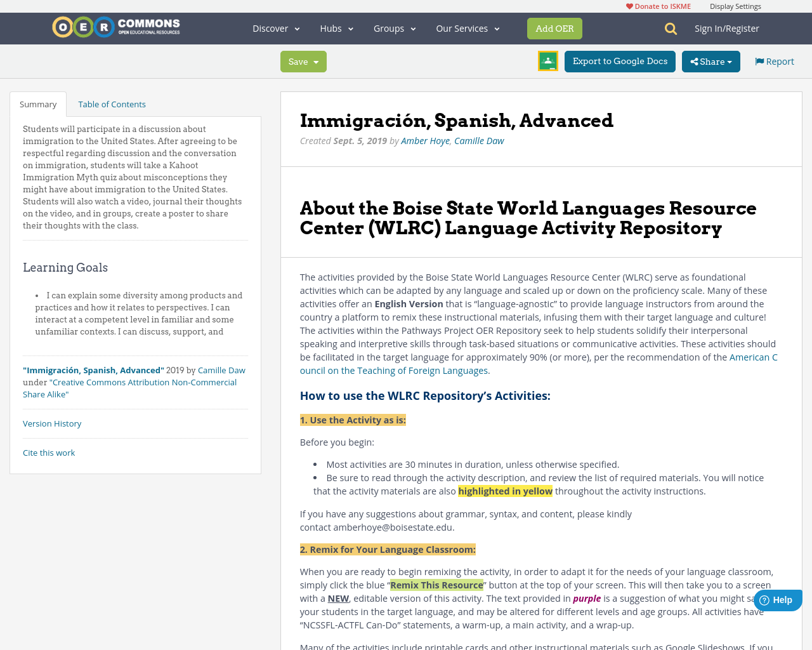Screen dimensions: 812x650
Task: Open the Cite this work link
Action: tap(49, 452)
